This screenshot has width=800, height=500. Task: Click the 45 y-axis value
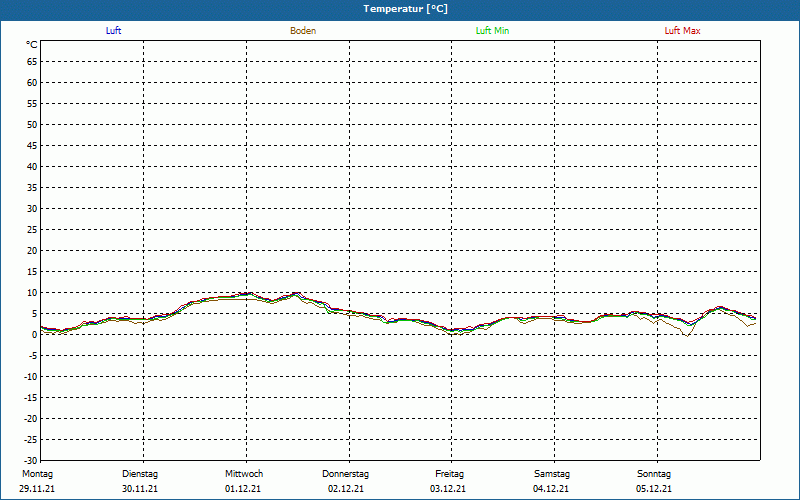tap(32, 146)
